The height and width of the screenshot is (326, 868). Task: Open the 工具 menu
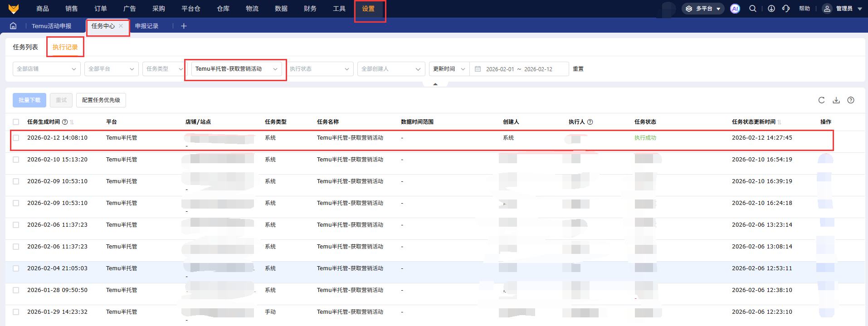coord(339,9)
